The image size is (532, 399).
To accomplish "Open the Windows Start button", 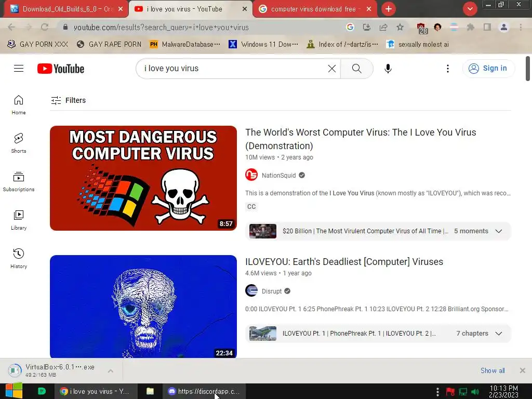I will (14, 391).
